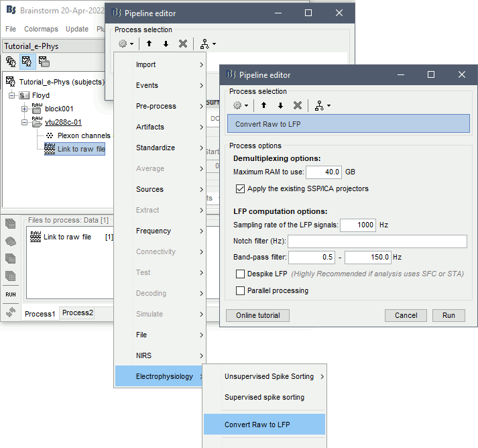Click the Online tutorial button
The height and width of the screenshot is (448, 478).
tap(258, 315)
